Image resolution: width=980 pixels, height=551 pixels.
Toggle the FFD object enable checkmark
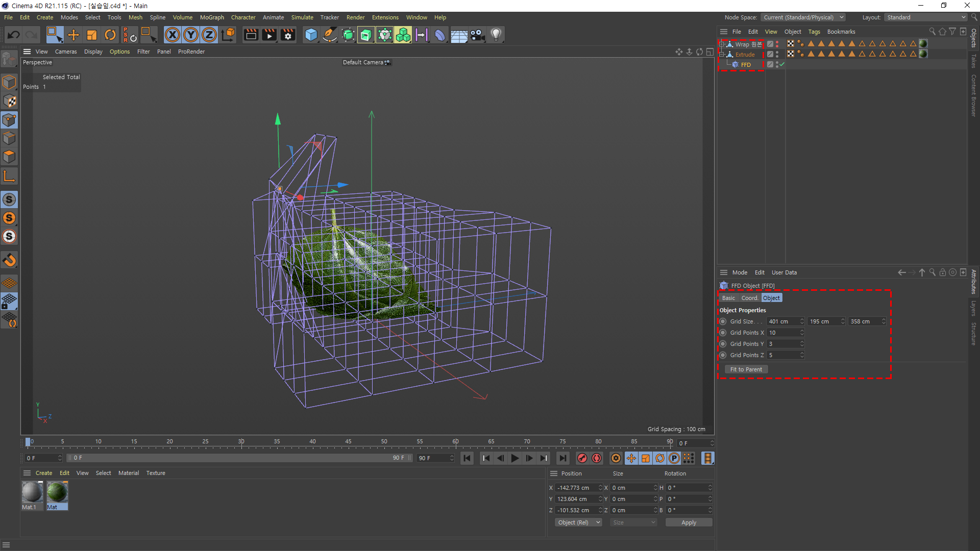tap(782, 65)
